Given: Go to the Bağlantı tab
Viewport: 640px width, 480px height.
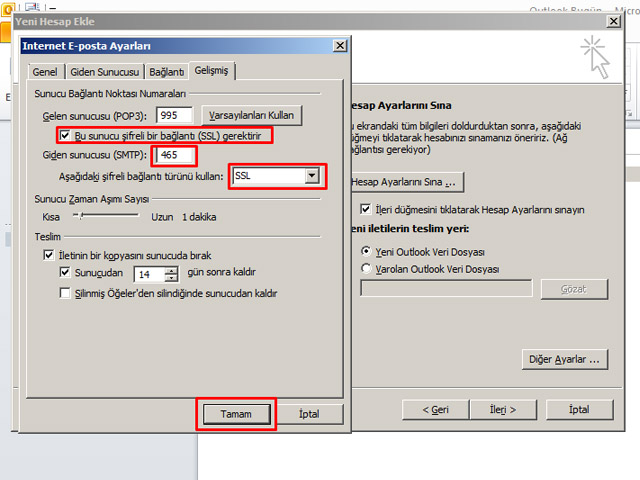Looking at the screenshot, I should click(x=167, y=72).
